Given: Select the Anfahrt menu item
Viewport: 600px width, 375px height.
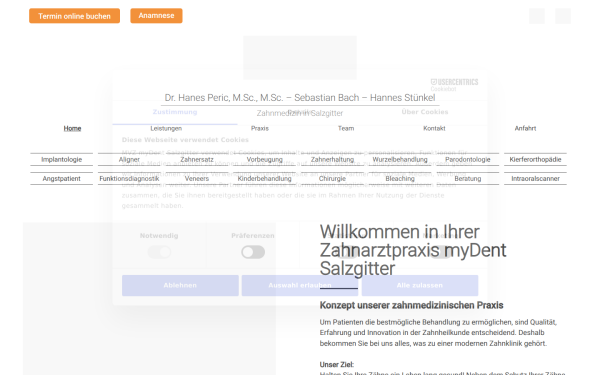Looking at the screenshot, I should coord(525,129).
